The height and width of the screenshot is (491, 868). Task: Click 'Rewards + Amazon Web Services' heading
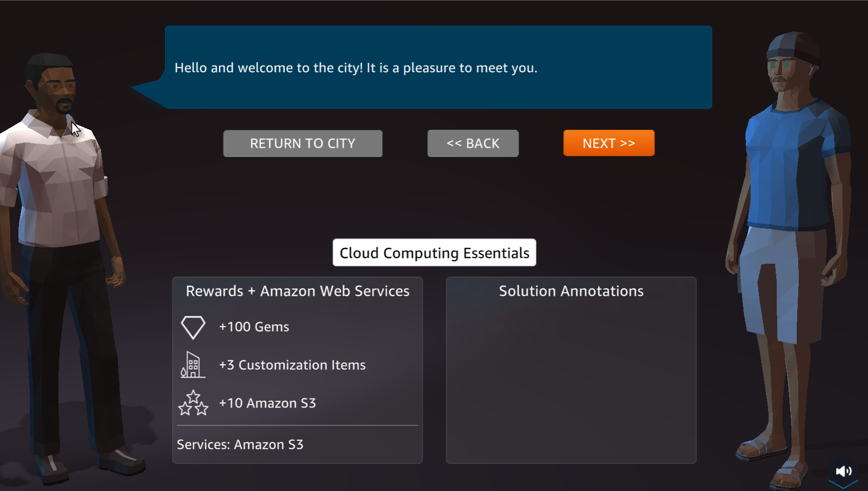click(298, 291)
